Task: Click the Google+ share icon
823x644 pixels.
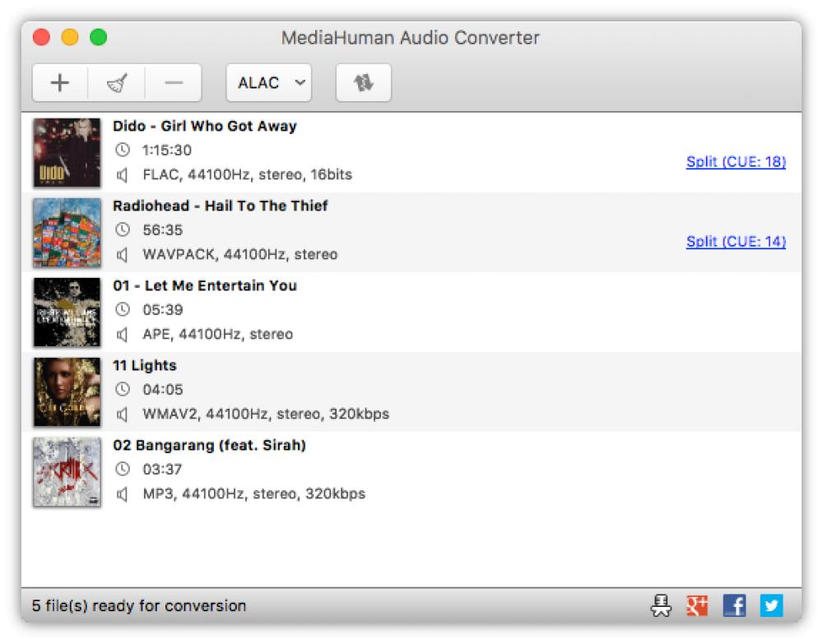Action: [x=696, y=605]
